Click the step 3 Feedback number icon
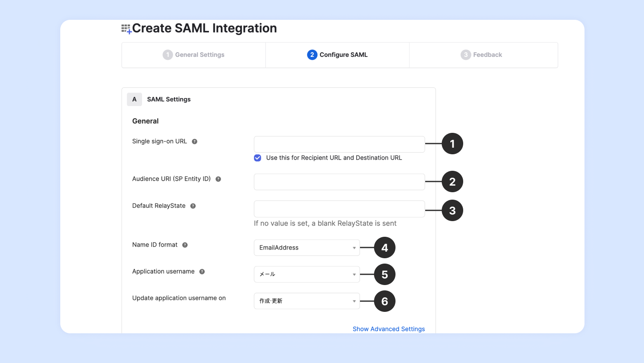The image size is (644, 363). pyautogui.click(x=466, y=55)
